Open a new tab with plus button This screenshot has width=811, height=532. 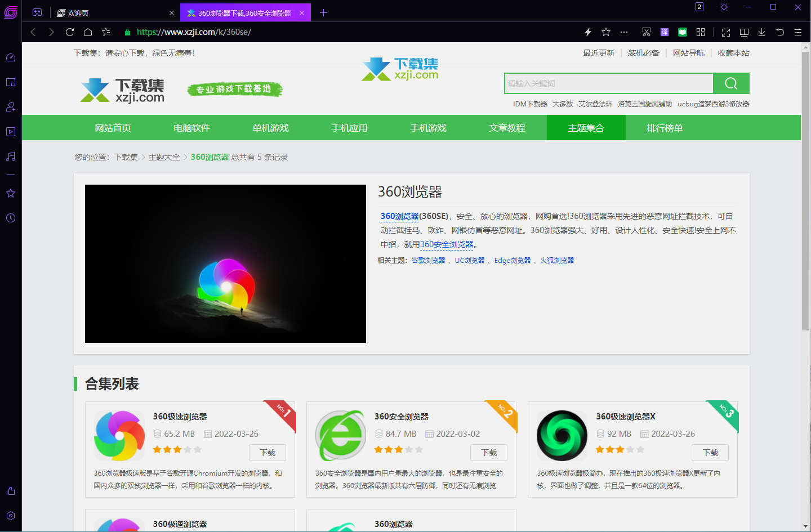(324, 13)
